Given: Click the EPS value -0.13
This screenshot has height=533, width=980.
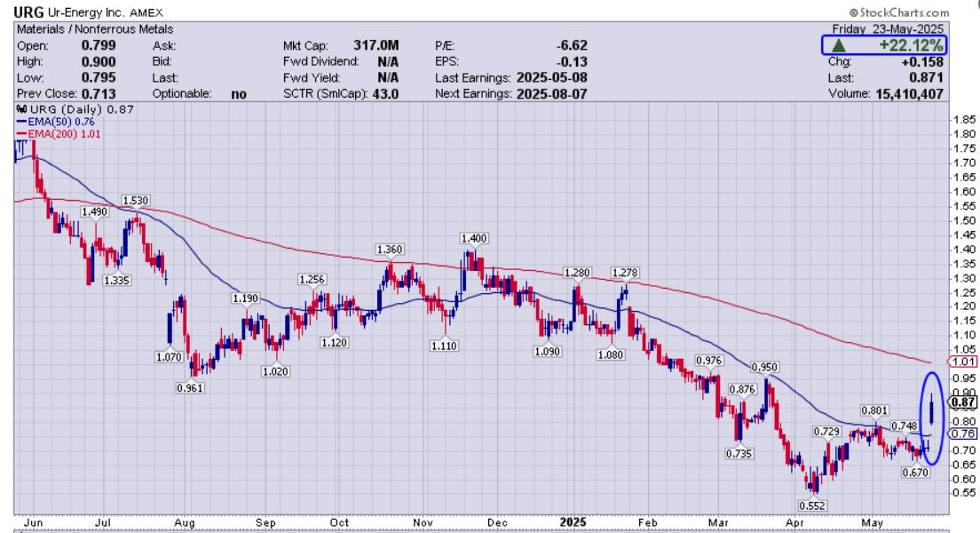Looking at the screenshot, I should 572,61.
